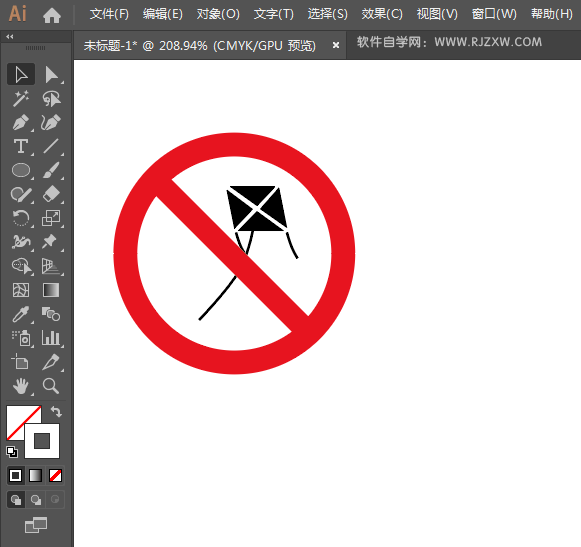Toggle Draw Normal mode
This screenshot has height=547, width=581.
click(16, 500)
